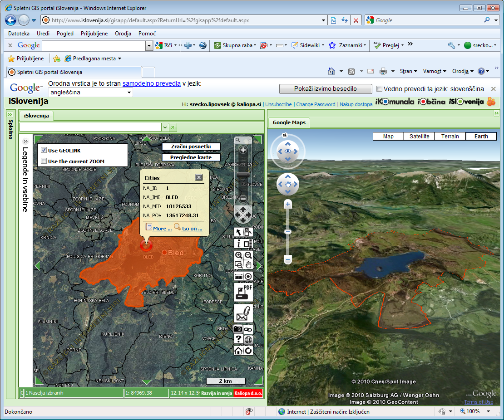This screenshot has height=420, width=504.
Task: Open the Datoteka menu
Action: point(19,34)
